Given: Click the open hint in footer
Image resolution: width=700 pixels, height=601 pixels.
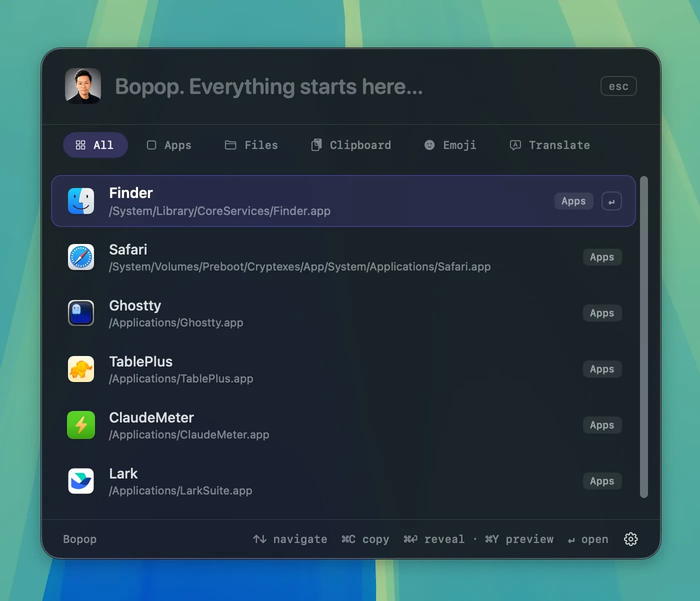Looking at the screenshot, I should pyautogui.click(x=588, y=539).
